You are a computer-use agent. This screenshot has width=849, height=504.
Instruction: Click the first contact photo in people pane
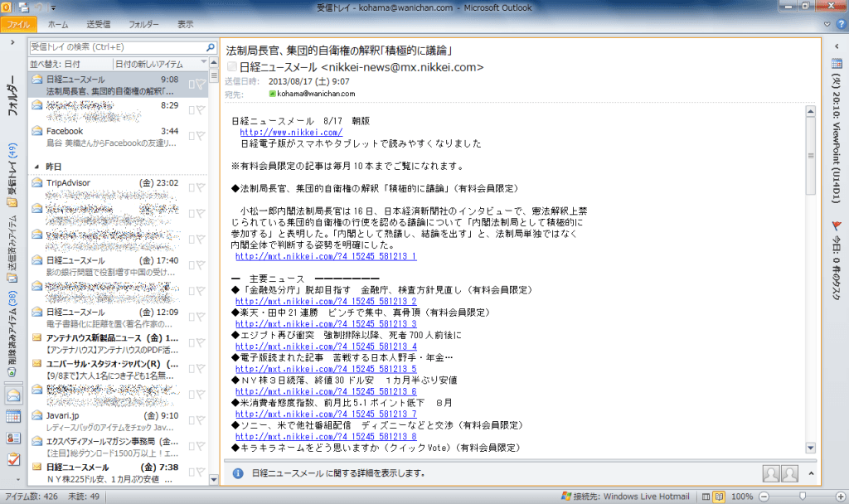pyautogui.click(x=770, y=473)
